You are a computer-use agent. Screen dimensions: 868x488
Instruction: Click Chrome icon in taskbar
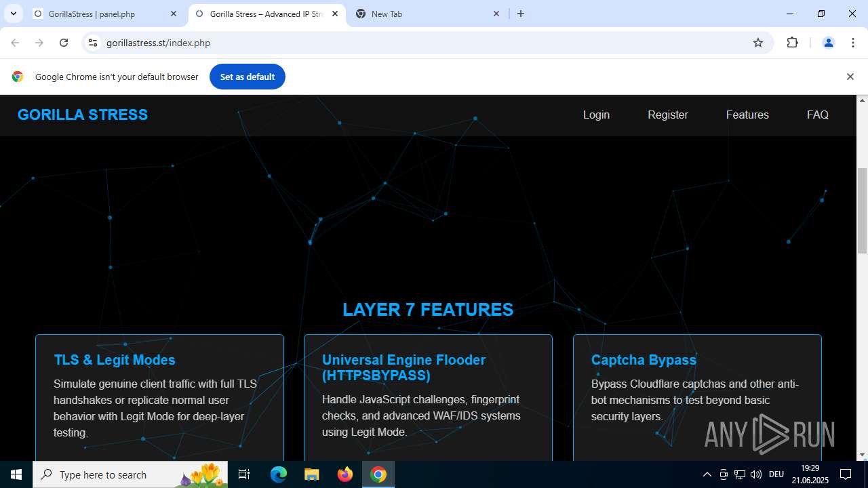click(378, 474)
